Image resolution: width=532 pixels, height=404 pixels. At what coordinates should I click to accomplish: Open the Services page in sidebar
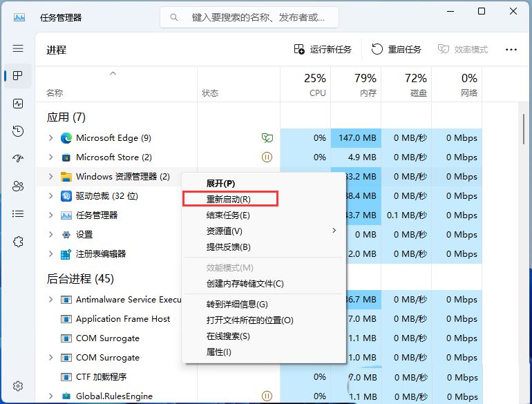click(18, 242)
